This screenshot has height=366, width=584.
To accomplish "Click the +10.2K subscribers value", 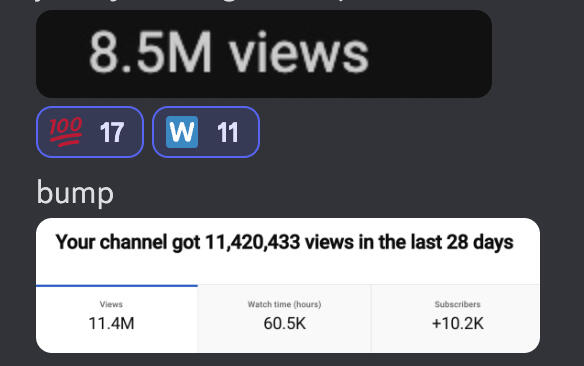I will coord(458,323).
